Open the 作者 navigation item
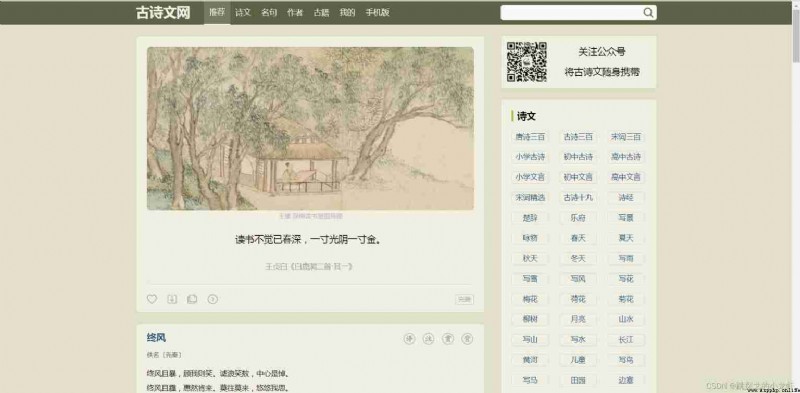The height and width of the screenshot is (393, 800). coord(295,13)
